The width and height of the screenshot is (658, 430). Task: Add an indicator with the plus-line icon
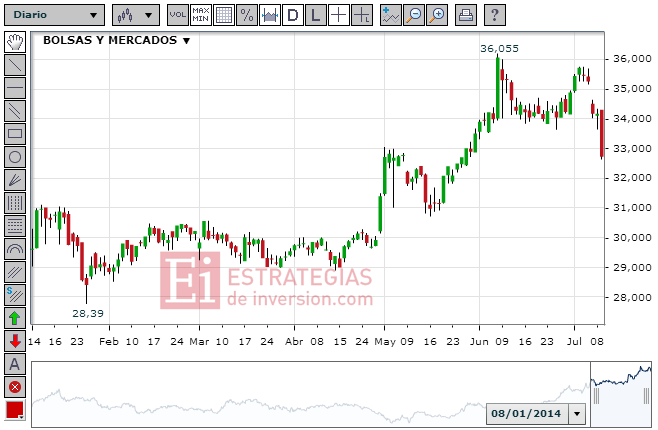click(391, 16)
